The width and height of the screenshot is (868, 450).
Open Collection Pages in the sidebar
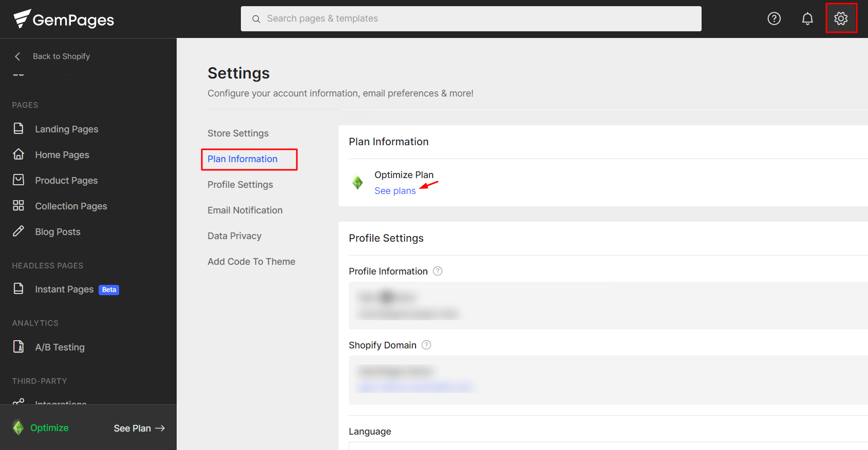71,206
